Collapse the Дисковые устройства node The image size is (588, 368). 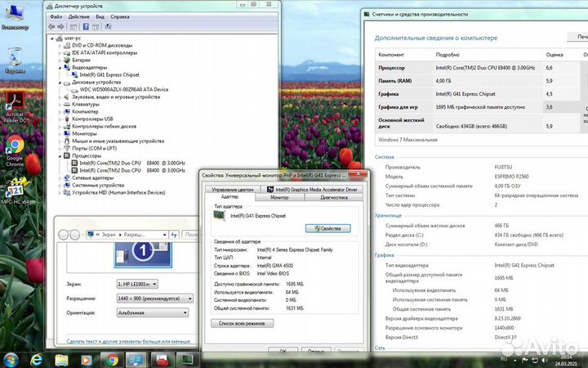[x=60, y=83]
